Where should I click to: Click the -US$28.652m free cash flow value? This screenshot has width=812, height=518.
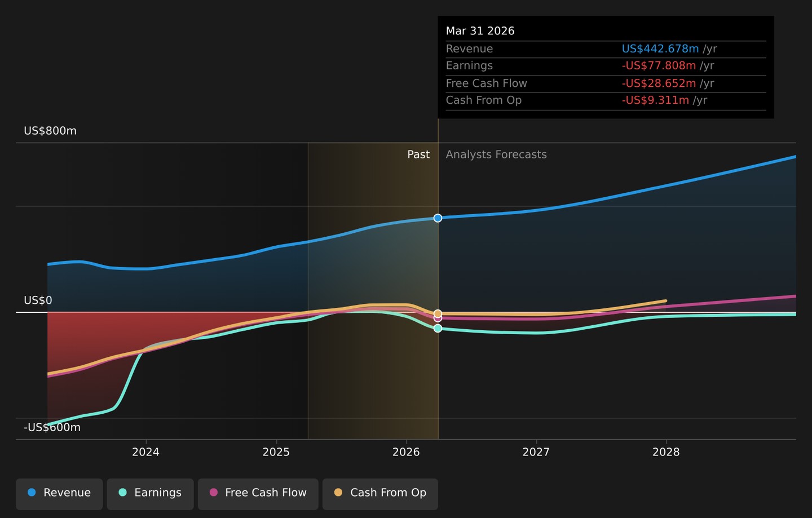[659, 83]
